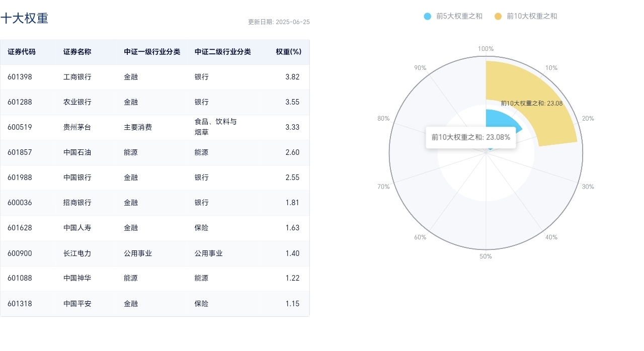Click the 主要消费 industry cell
The height and width of the screenshot is (351, 644).
[138, 127]
